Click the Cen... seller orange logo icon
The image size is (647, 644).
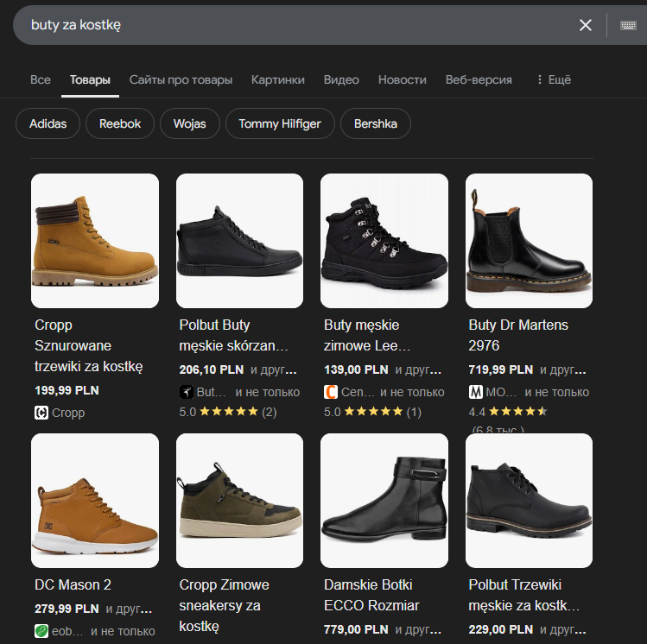tap(331, 392)
